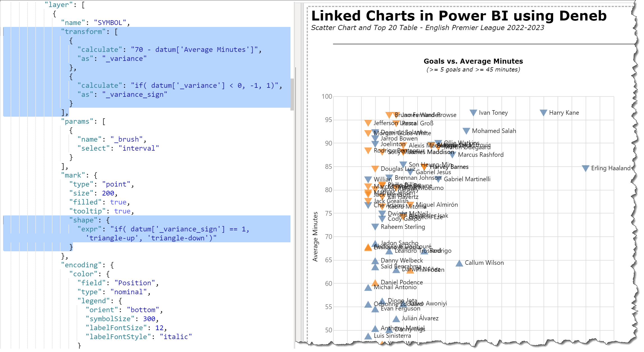The width and height of the screenshot is (644, 352).
Task: Click the Ivan Toney triangle marker
Action: tap(473, 113)
